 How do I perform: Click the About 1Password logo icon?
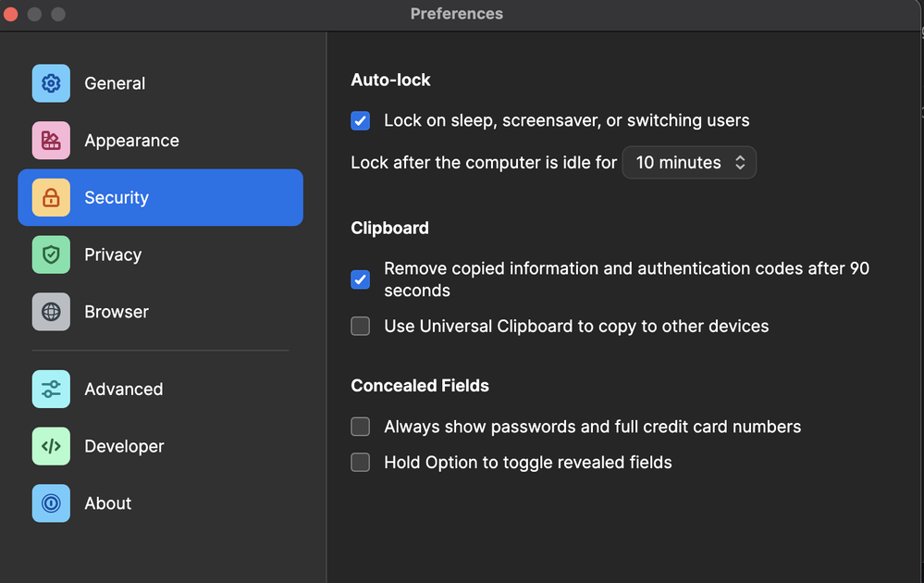coord(51,503)
